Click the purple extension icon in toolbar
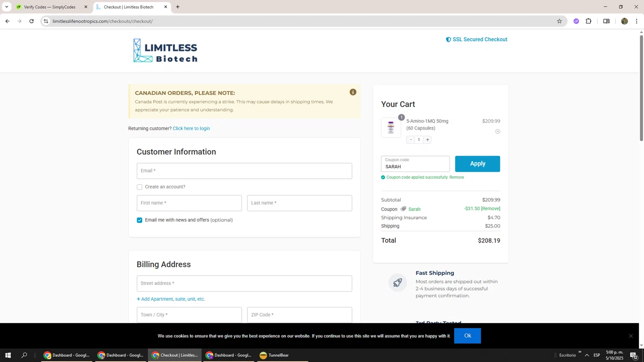This screenshot has height=362, width=644. click(576, 21)
